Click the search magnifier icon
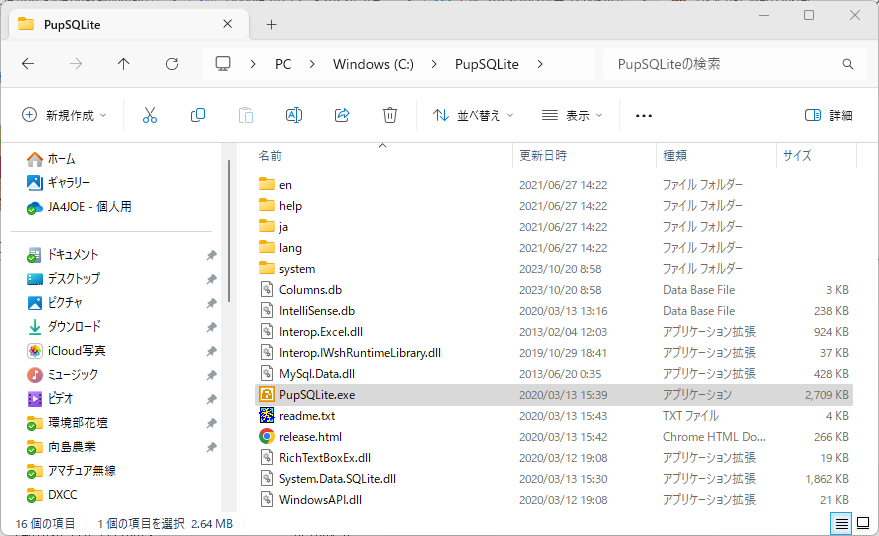Image resolution: width=879 pixels, height=536 pixels. (848, 64)
